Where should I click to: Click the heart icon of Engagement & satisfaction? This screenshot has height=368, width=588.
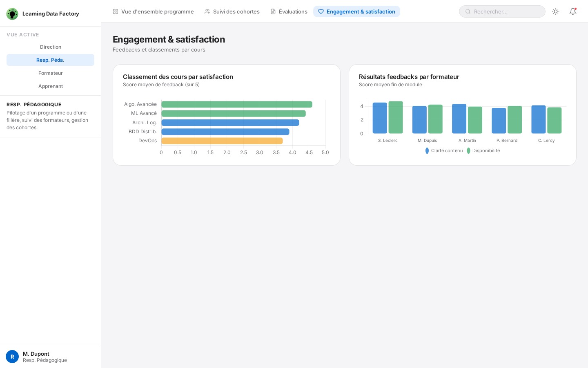tap(321, 11)
